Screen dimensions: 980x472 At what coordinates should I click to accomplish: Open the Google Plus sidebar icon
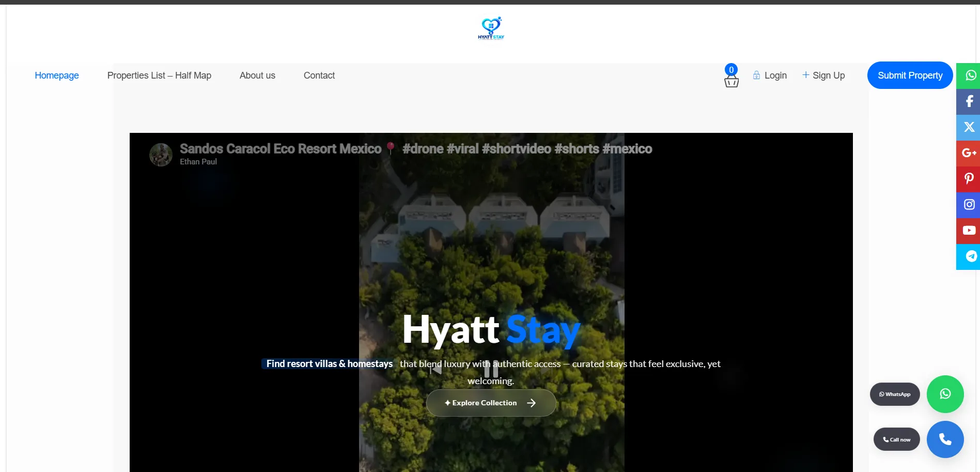click(969, 153)
